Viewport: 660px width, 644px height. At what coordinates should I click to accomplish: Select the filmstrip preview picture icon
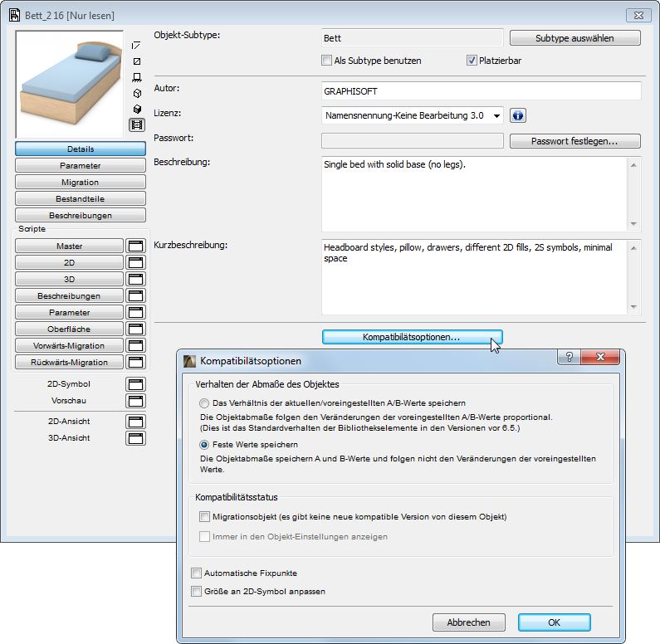[137, 125]
